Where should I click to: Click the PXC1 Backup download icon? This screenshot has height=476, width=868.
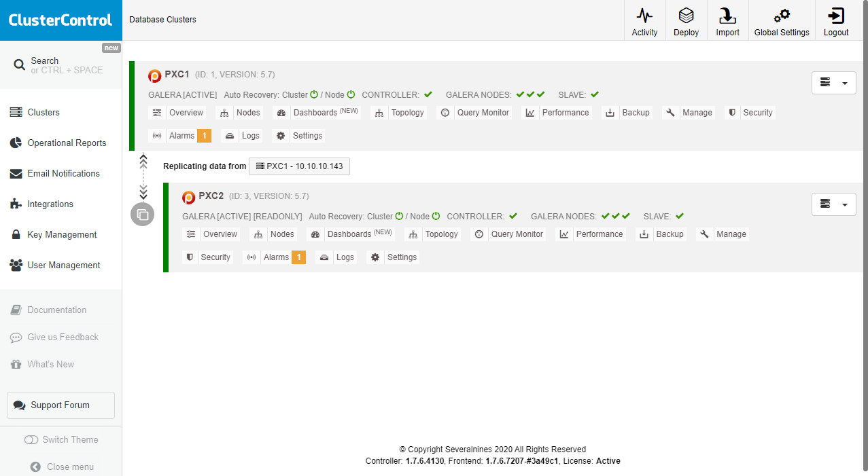[x=610, y=113]
